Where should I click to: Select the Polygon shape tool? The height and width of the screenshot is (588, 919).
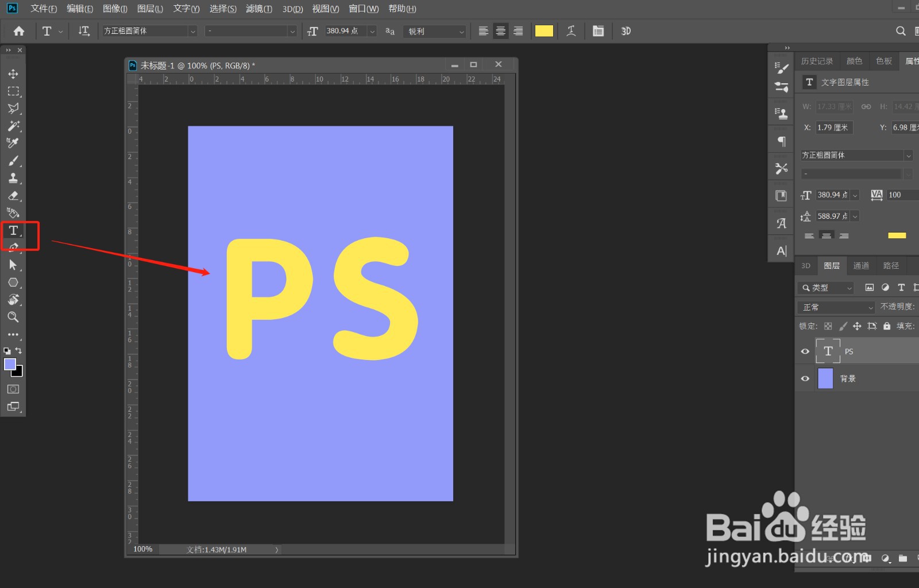(x=13, y=283)
